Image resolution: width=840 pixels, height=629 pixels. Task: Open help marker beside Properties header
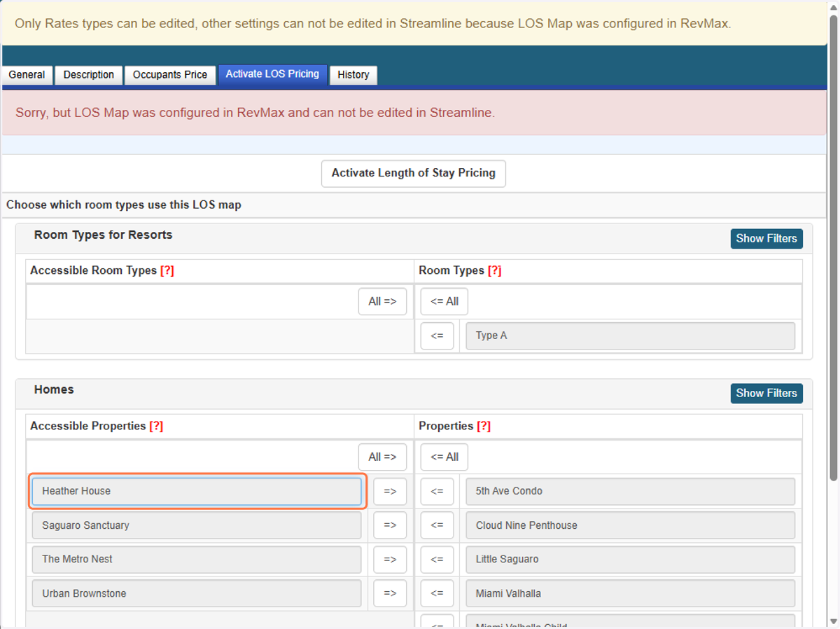pyautogui.click(x=484, y=426)
